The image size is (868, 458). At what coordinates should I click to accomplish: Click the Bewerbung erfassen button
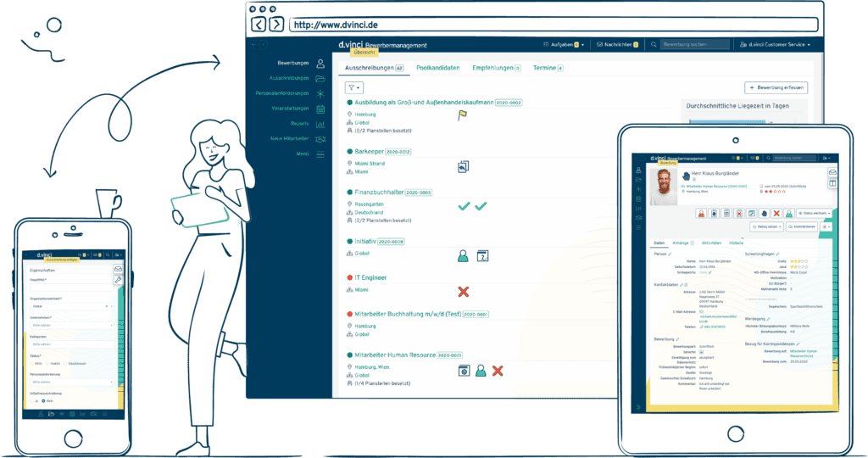click(x=776, y=87)
